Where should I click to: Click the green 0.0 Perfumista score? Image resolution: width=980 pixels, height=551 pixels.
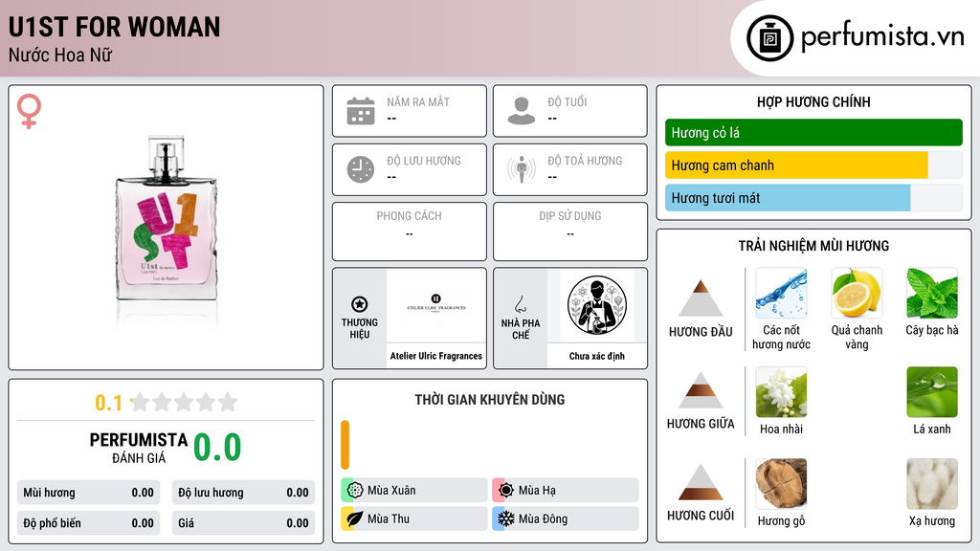(217, 448)
